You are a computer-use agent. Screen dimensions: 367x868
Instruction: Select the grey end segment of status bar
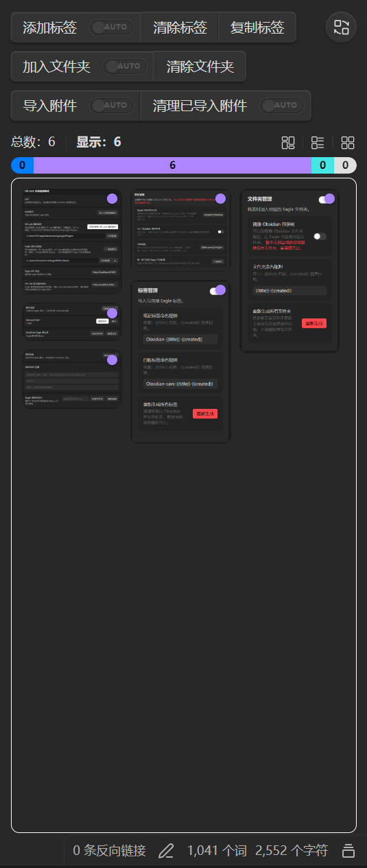pyautogui.click(x=345, y=165)
